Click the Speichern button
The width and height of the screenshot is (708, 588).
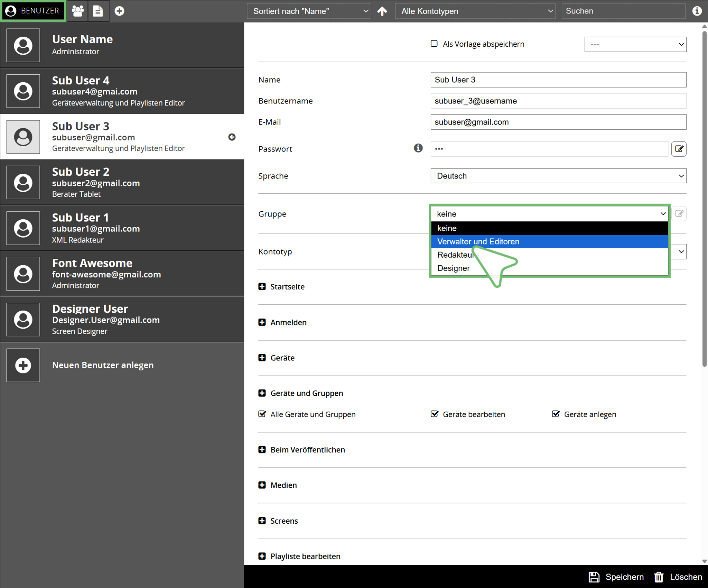pyautogui.click(x=616, y=577)
